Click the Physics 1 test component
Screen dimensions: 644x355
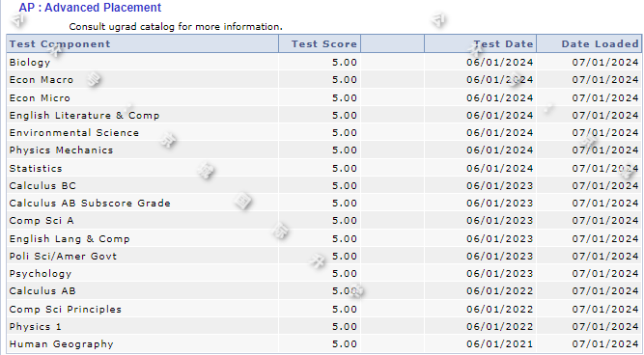pos(36,327)
